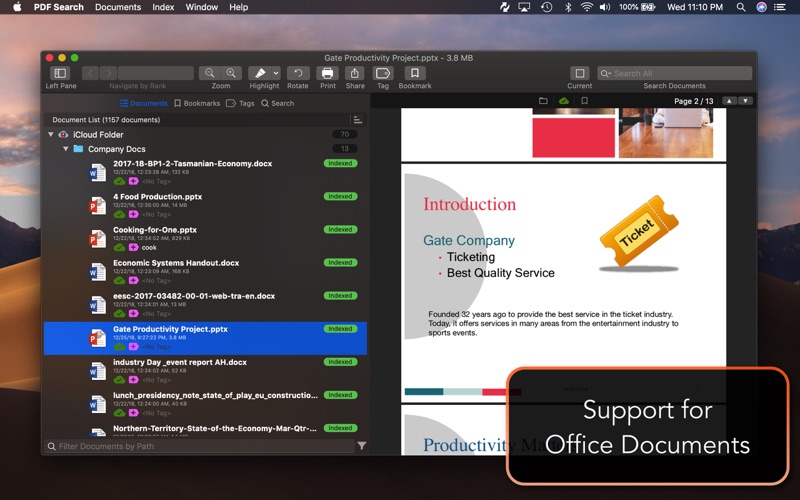This screenshot has height=500, width=800.
Task: Open Economic Systems Handout.docx
Action: click(x=176, y=263)
